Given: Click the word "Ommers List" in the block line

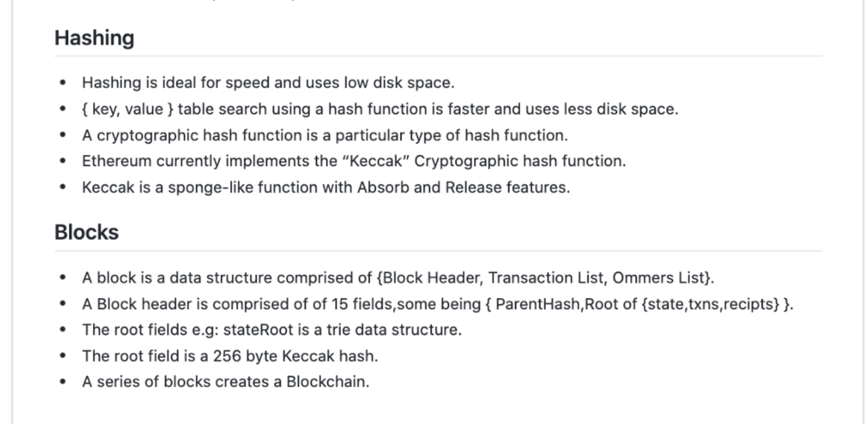Looking at the screenshot, I should (658, 277).
